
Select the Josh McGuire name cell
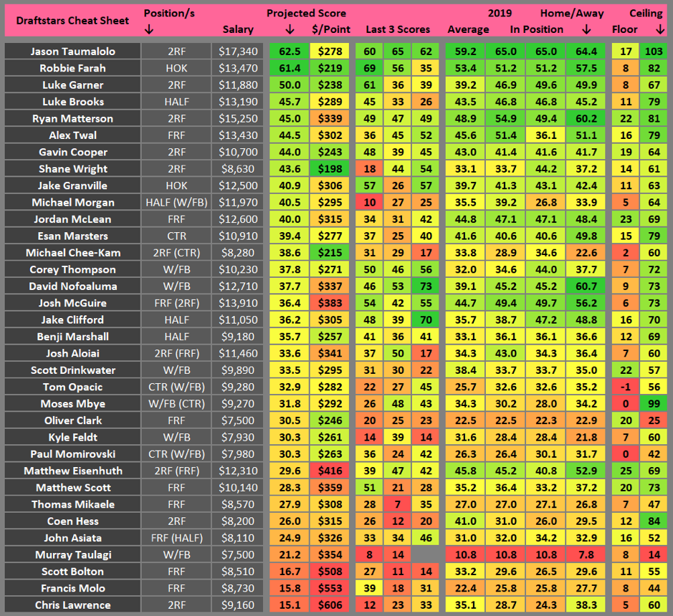coord(72,303)
